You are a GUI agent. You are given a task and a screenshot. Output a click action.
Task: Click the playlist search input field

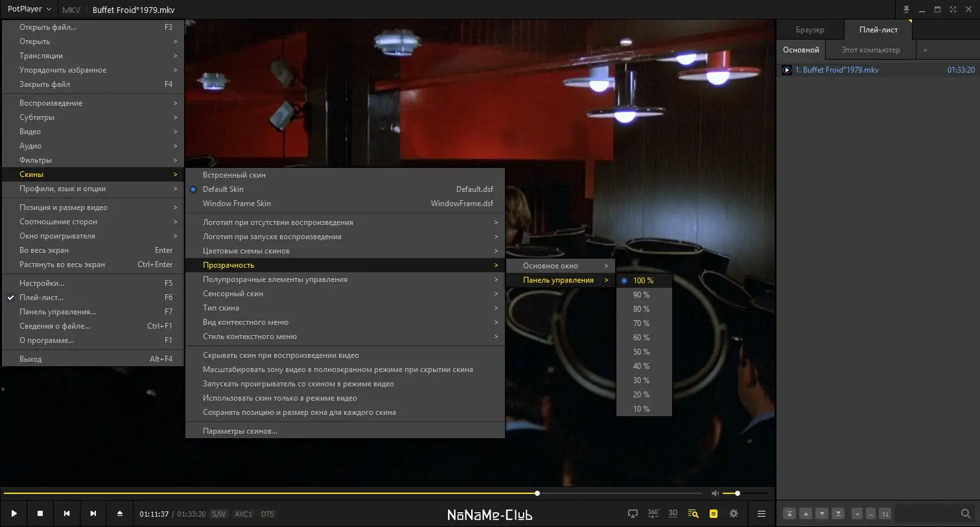point(927,513)
